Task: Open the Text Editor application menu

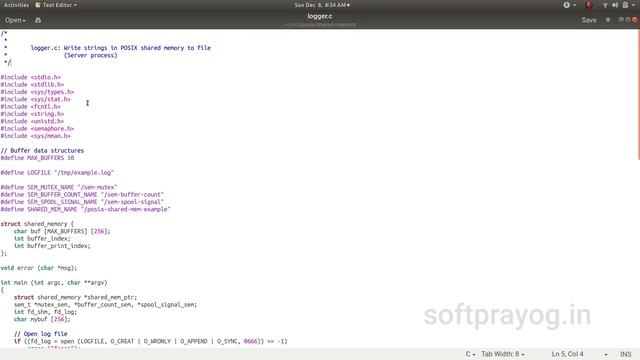Action: point(56,5)
